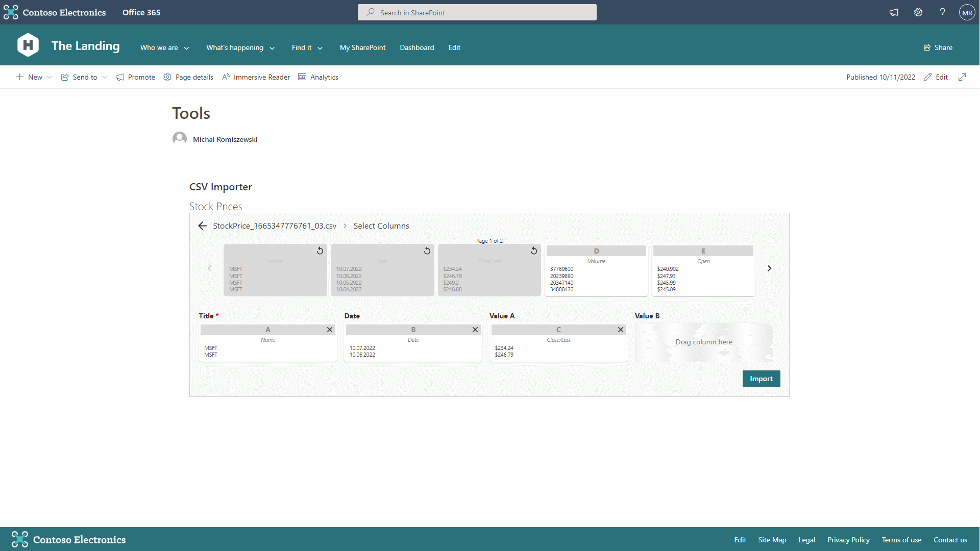Reset the Close/Last column card
Viewport: 980px width, 551px height.
pyautogui.click(x=534, y=251)
